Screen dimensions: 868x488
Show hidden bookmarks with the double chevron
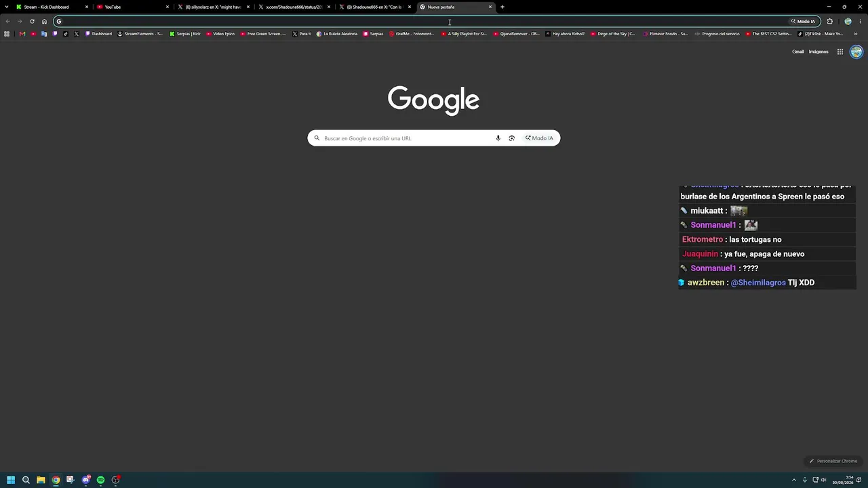pyautogui.click(x=856, y=34)
